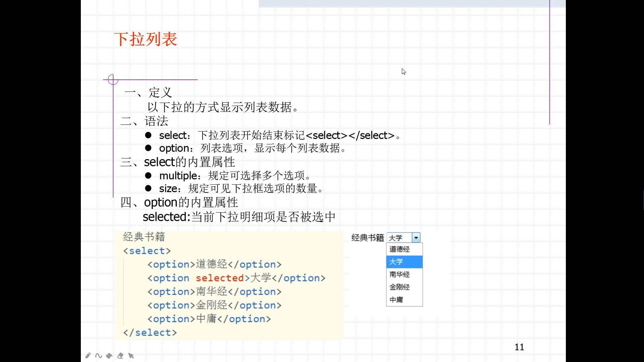Click heading 四、option的内置属性
This screenshot has width=644, height=362.
[179, 203]
